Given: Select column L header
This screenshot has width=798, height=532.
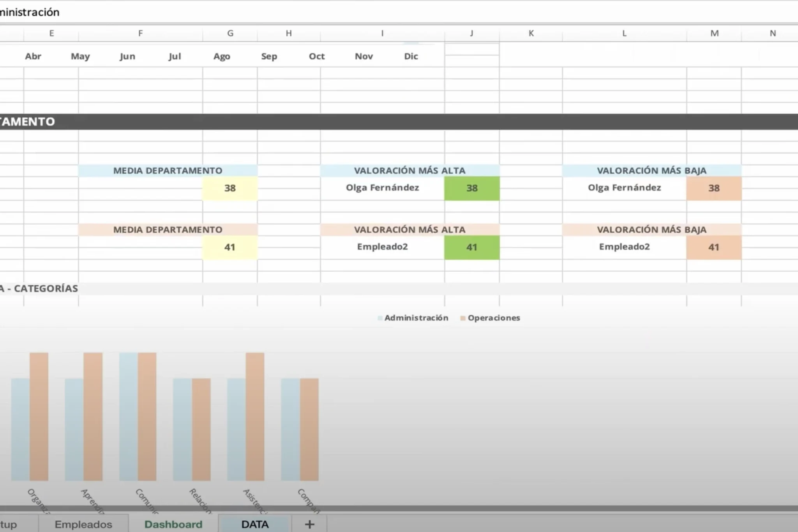Looking at the screenshot, I should (x=624, y=34).
